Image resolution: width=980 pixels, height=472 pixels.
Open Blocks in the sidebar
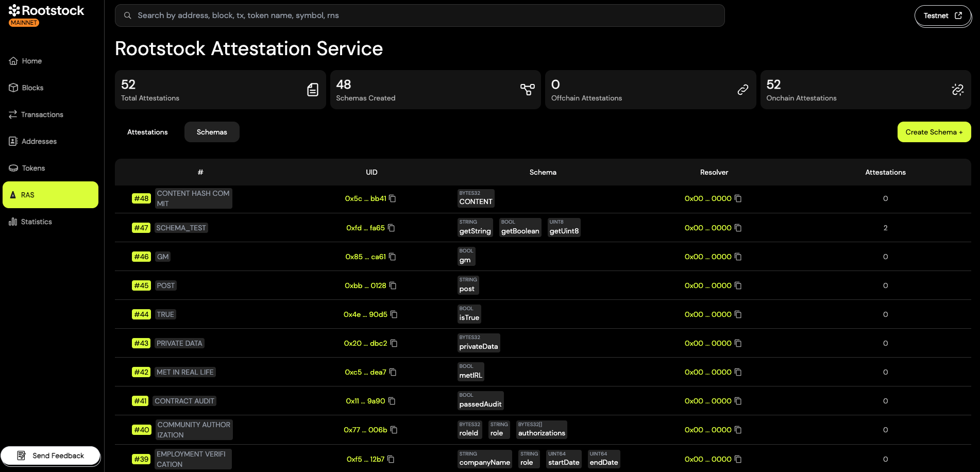coord(32,88)
